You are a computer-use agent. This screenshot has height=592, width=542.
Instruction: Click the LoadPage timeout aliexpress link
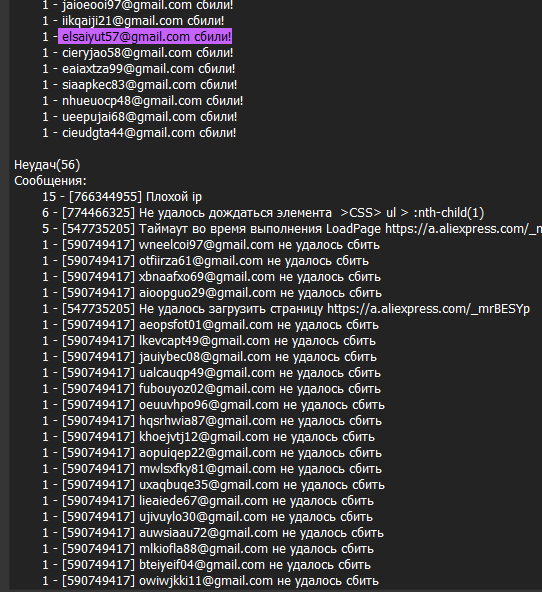463,229
